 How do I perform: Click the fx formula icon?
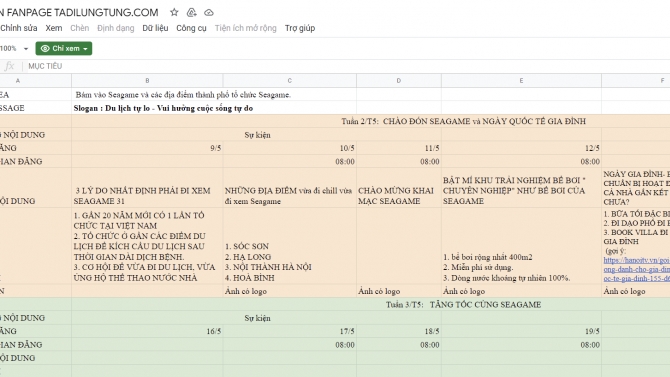9,66
